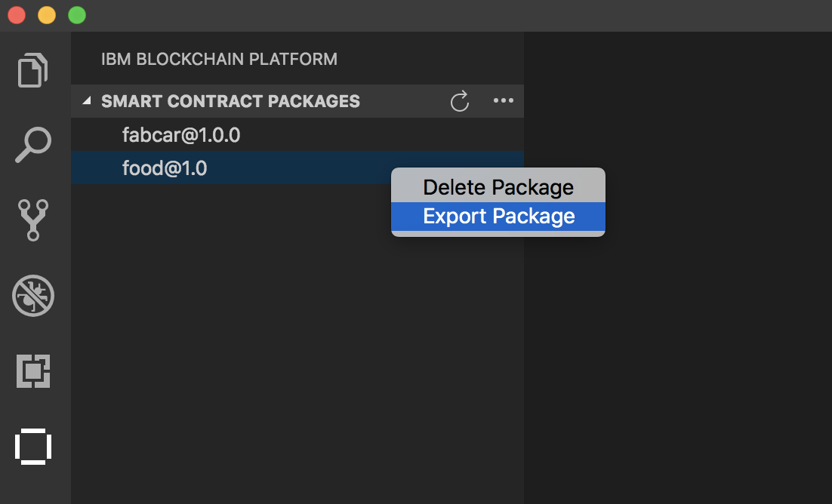This screenshot has height=504, width=832.
Task: Close the window with the red button
Action: [x=17, y=15]
